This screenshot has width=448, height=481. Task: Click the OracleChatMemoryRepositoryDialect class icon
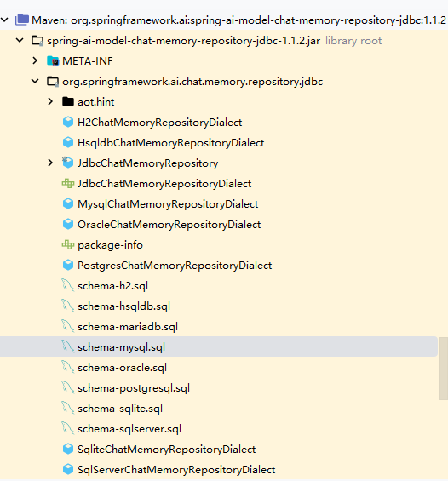tap(68, 224)
